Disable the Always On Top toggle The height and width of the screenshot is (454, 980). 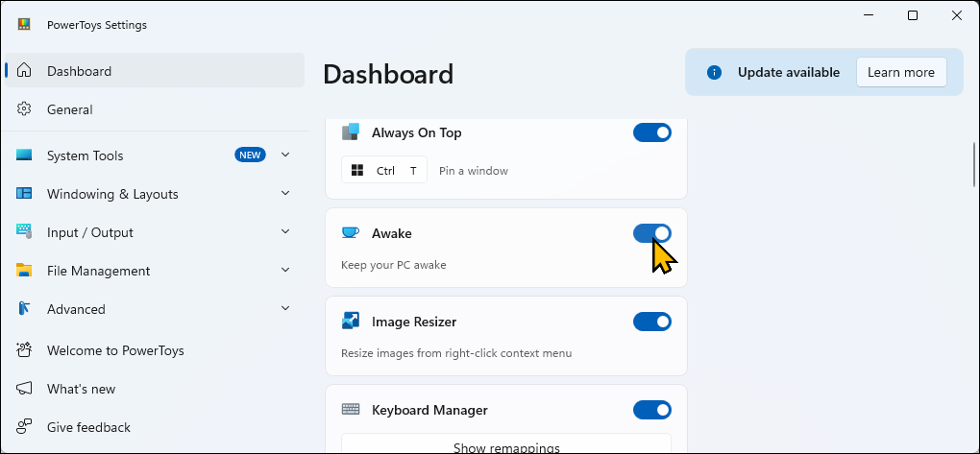tap(651, 132)
